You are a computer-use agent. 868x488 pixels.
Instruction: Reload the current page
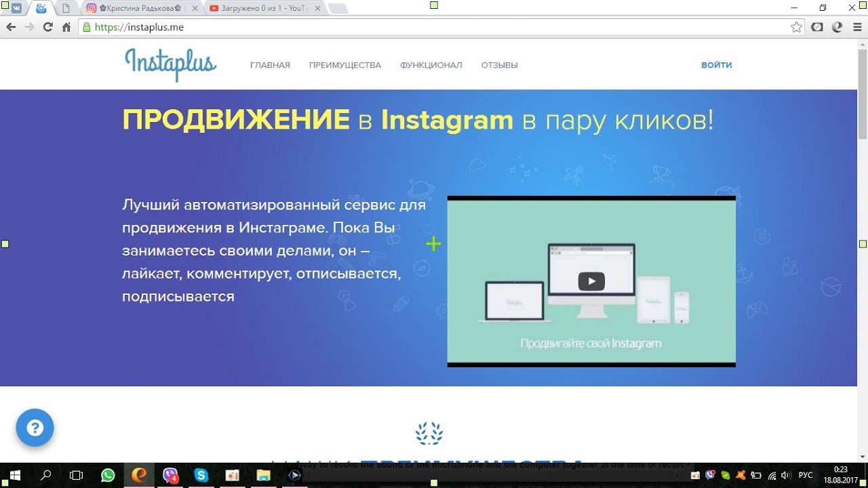tap(47, 27)
